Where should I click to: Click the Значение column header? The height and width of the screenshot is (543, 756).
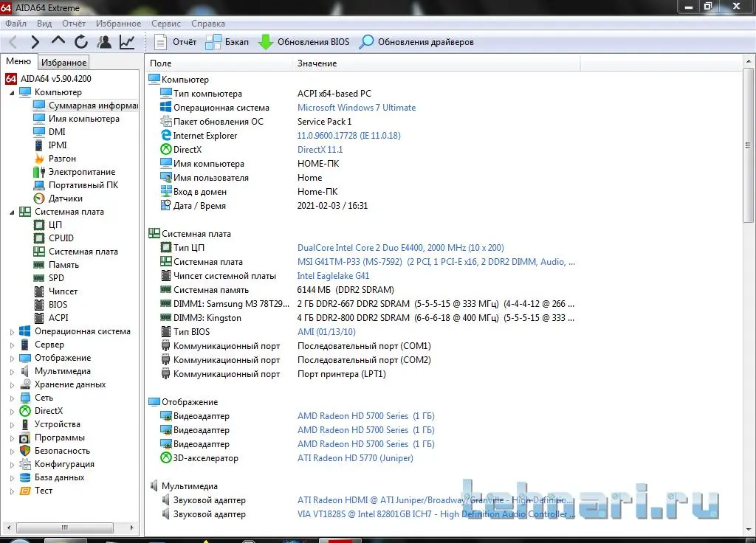coord(436,63)
